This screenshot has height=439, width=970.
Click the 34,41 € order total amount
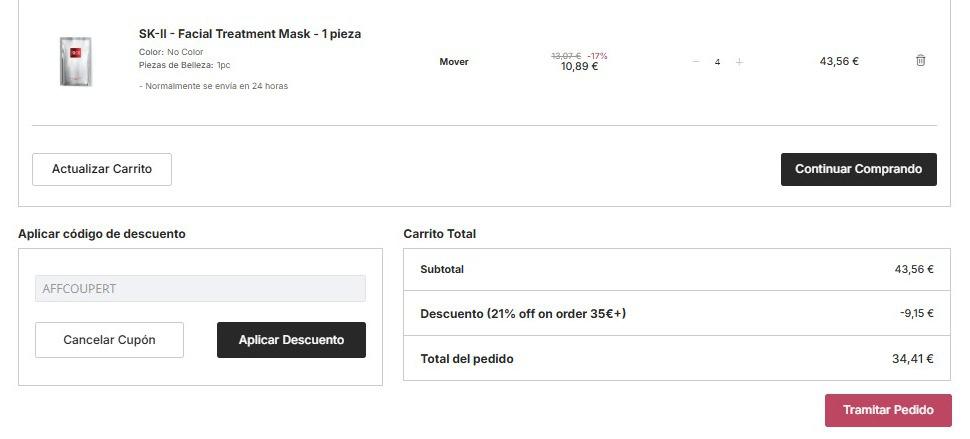click(x=913, y=359)
